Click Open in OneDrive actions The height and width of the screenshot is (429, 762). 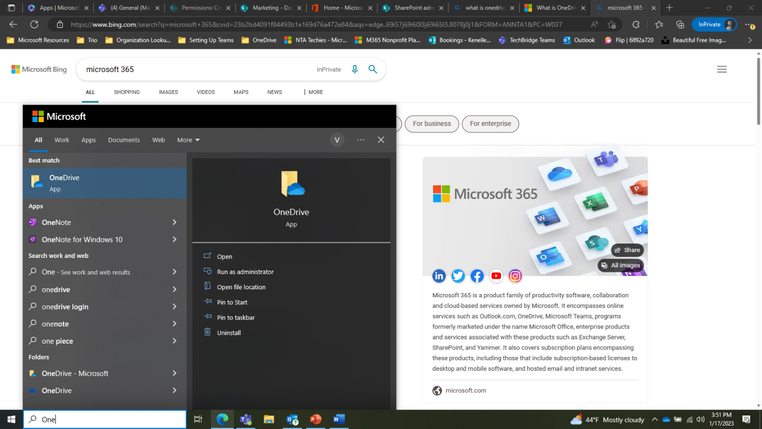224,256
